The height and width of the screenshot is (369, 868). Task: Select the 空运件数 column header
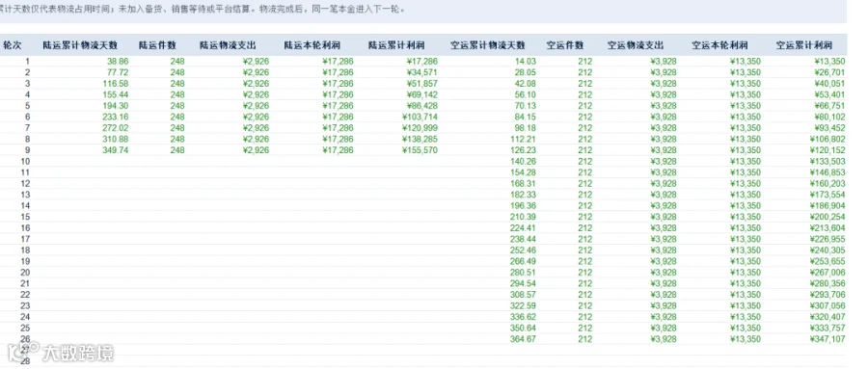[x=564, y=45]
